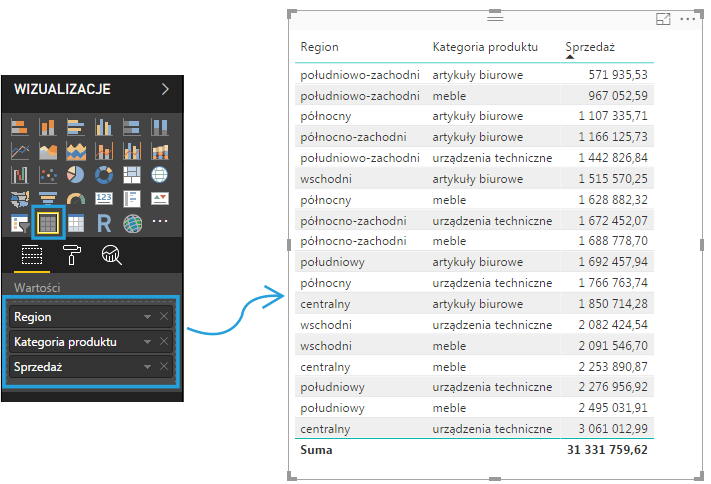Viewport: 711px width, 484px height.
Task: Open the Region field dropdown arrow
Action: [x=148, y=316]
